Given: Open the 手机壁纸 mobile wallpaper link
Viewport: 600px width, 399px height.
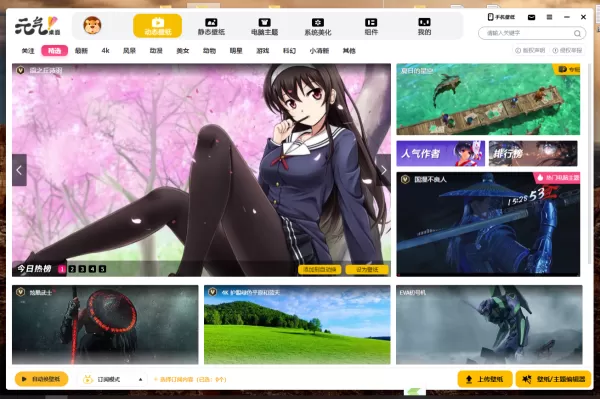Looking at the screenshot, I should click(501, 17).
